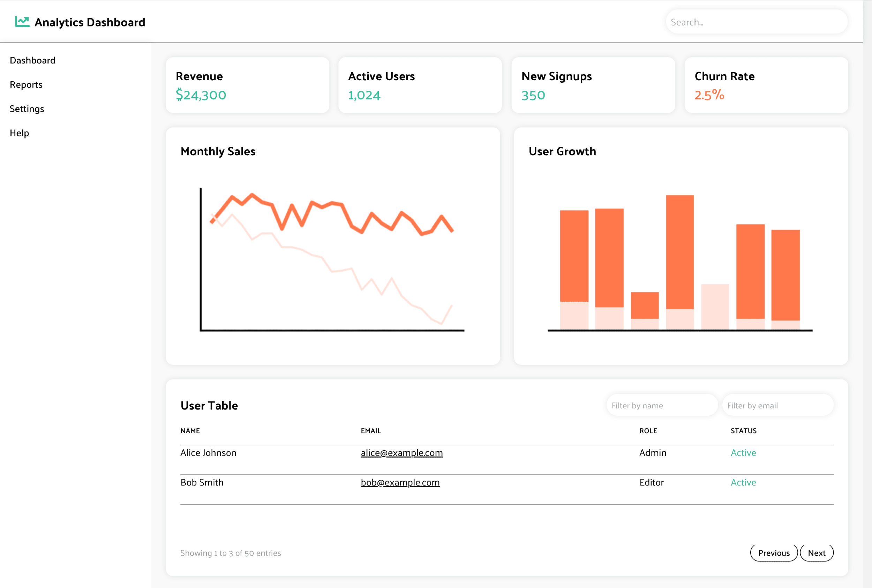Select the New Signups card
Viewport: 872px width, 588px height.
click(x=593, y=85)
